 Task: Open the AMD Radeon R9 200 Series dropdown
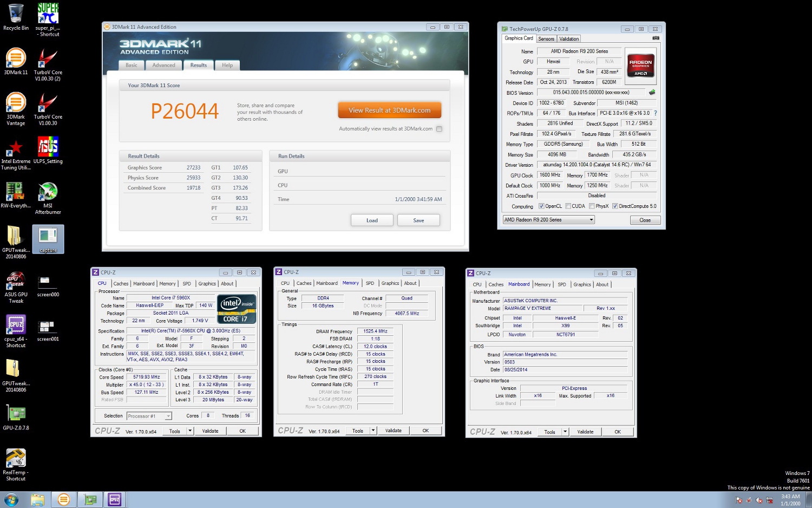[x=548, y=219]
